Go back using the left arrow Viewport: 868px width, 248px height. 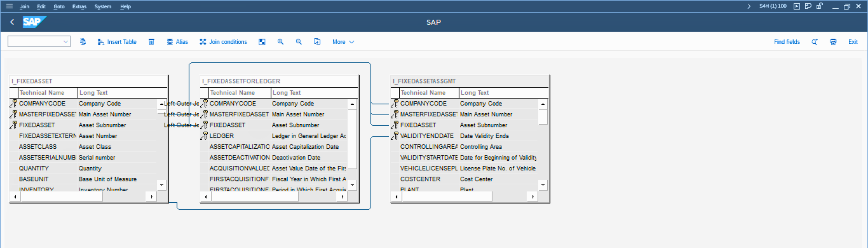coord(12,22)
